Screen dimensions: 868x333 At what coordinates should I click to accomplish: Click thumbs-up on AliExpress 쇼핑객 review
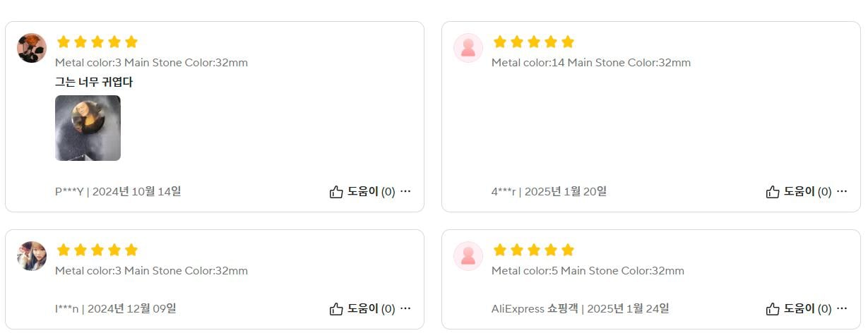click(773, 309)
